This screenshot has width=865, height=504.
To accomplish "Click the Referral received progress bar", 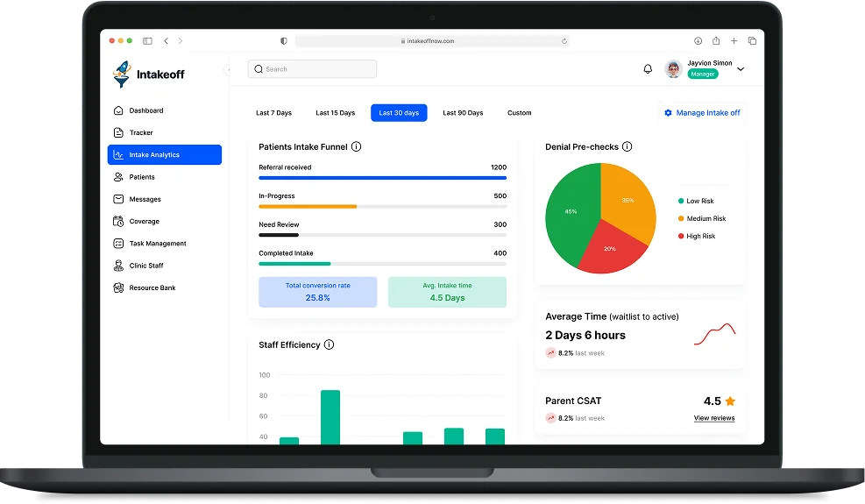I will [x=382, y=178].
